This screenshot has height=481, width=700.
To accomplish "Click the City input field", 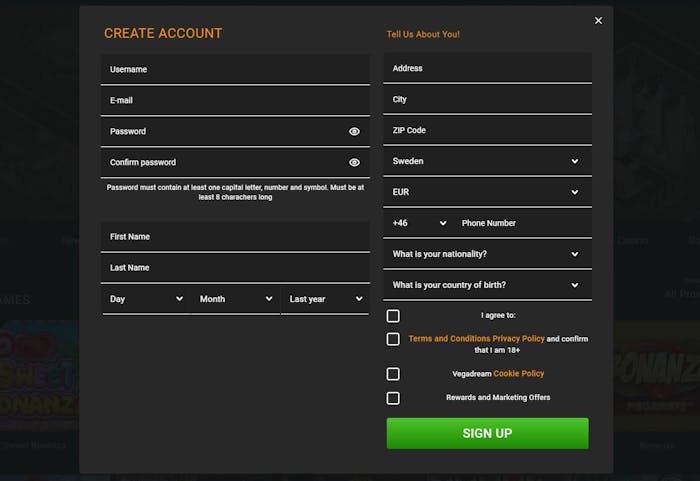I will tap(488, 99).
